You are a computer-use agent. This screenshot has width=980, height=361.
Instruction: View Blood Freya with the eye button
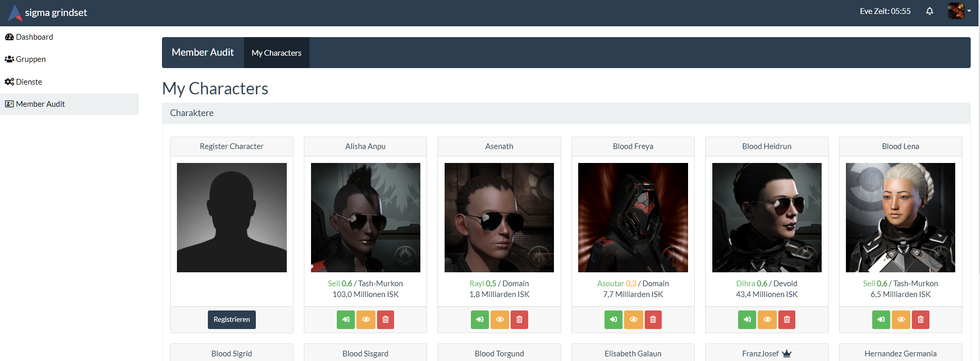[633, 320]
